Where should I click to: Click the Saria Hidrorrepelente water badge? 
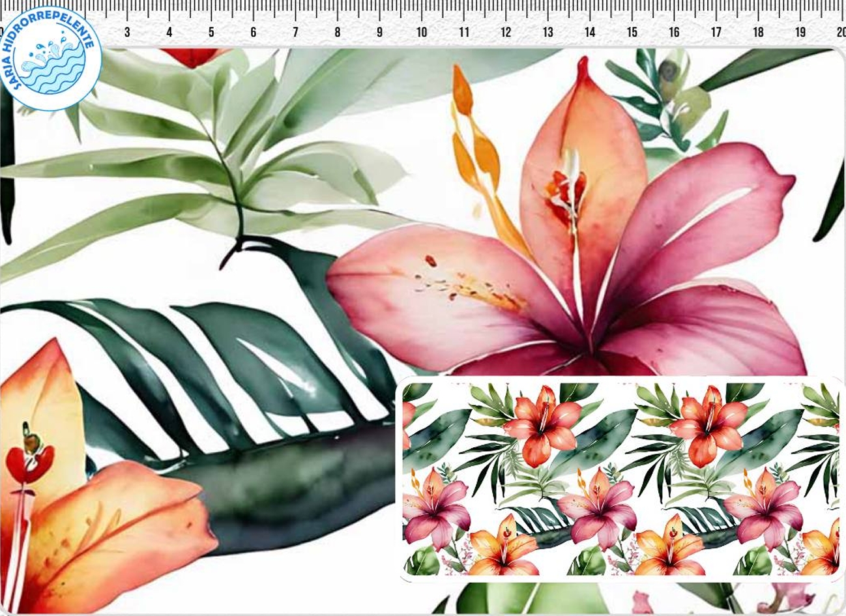click(x=51, y=58)
